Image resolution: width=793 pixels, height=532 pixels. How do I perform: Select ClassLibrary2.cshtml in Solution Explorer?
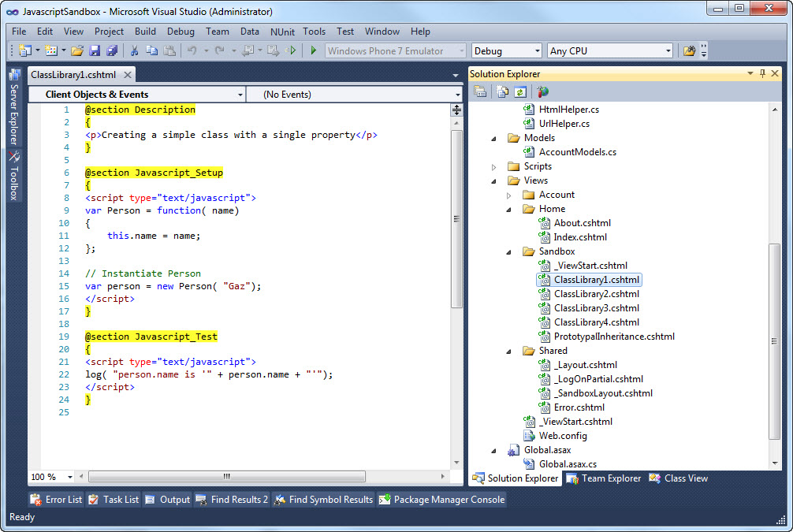(x=596, y=294)
